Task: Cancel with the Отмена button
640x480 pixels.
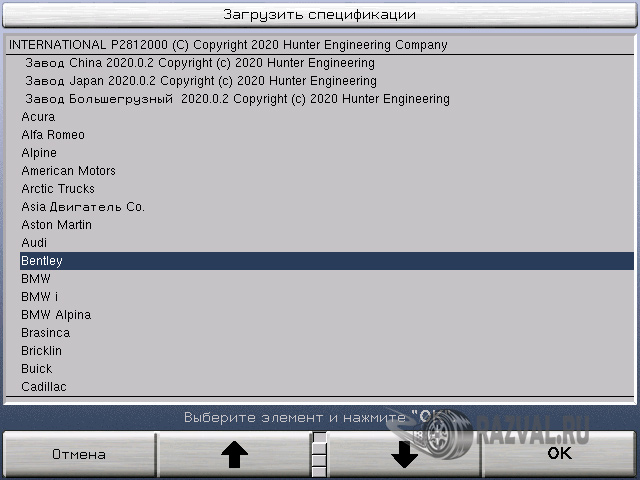Action: click(79, 454)
